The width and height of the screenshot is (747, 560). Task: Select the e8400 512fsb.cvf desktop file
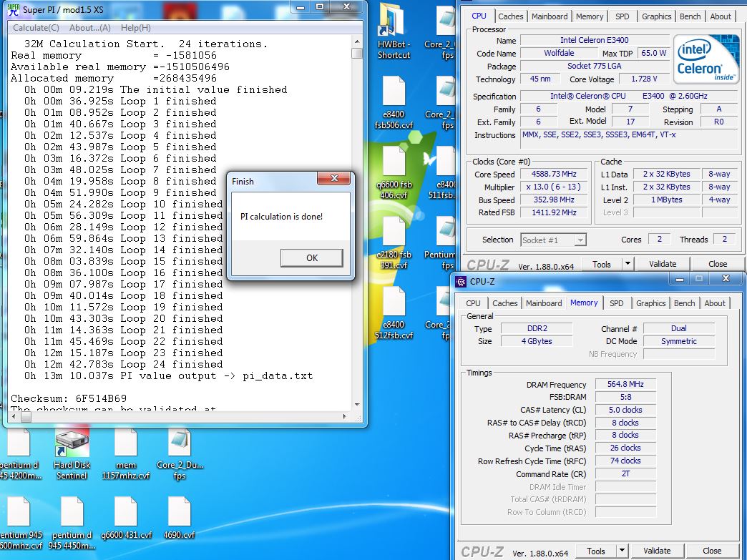394,313
